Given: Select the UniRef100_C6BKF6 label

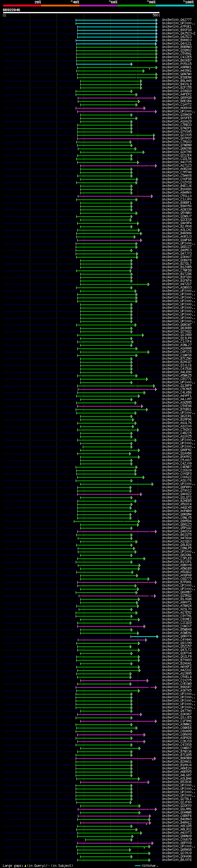Looking at the screenshot, I should pos(177,816).
